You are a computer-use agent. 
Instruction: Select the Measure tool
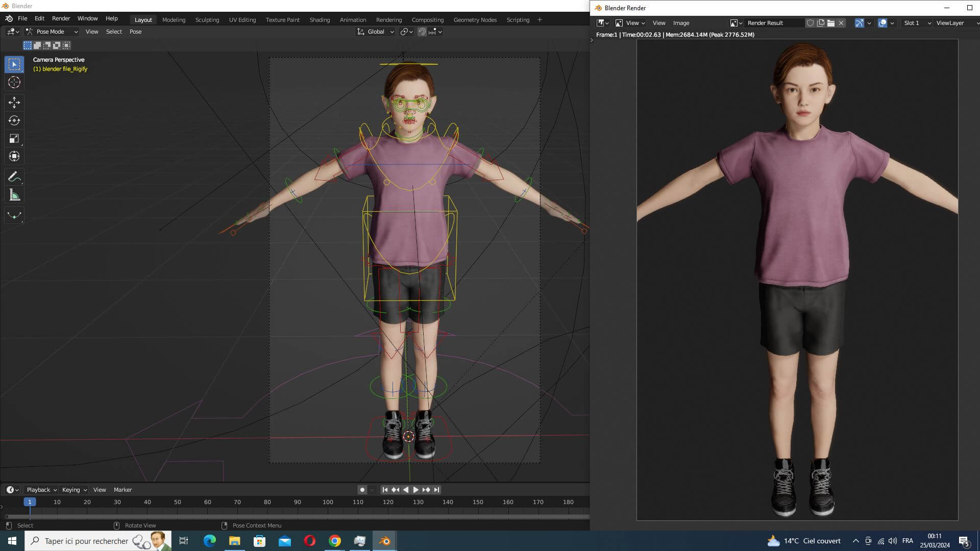14,195
